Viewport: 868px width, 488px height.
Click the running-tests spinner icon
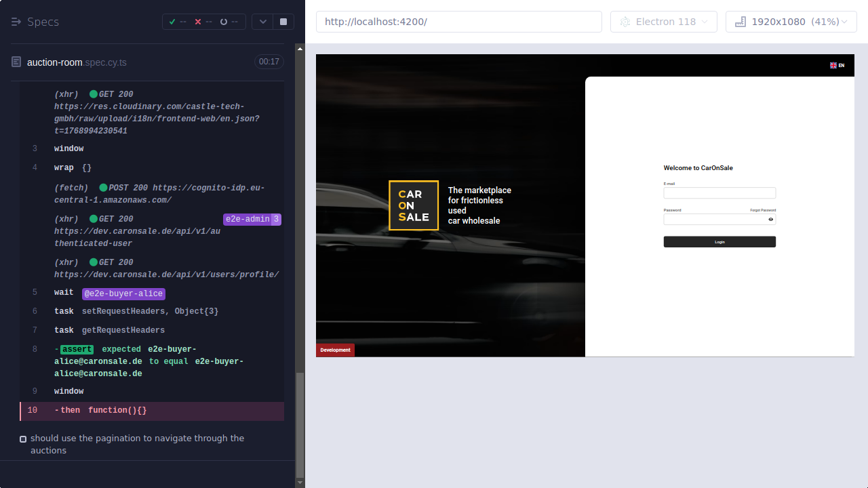pyautogui.click(x=224, y=21)
